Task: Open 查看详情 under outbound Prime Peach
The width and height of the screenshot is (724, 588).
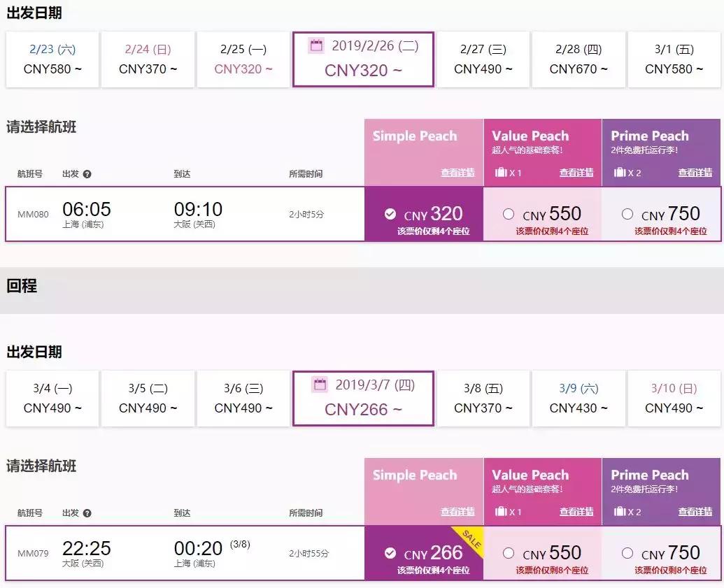Action: click(695, 173)
